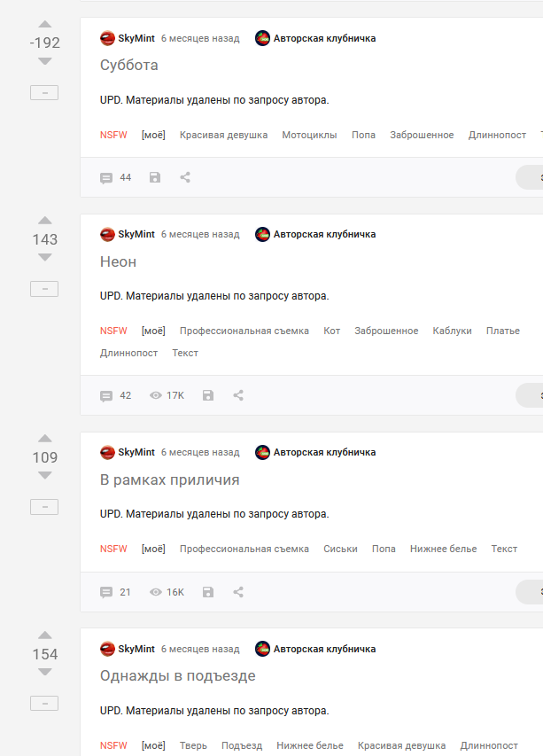Collapse the Суббота post using minus box
This screenshot has height=756, width=543.
point(44,92)
